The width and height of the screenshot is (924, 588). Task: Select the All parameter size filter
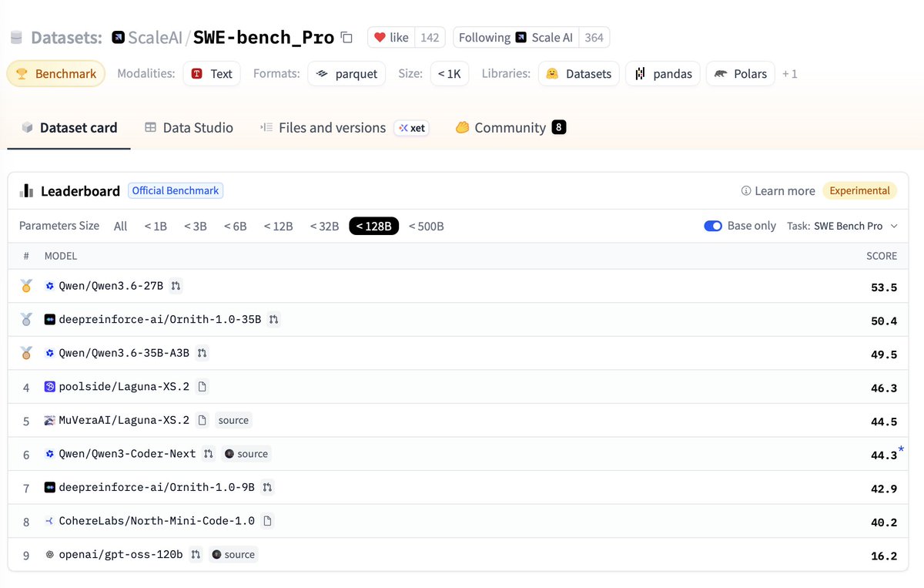point(120,226)
